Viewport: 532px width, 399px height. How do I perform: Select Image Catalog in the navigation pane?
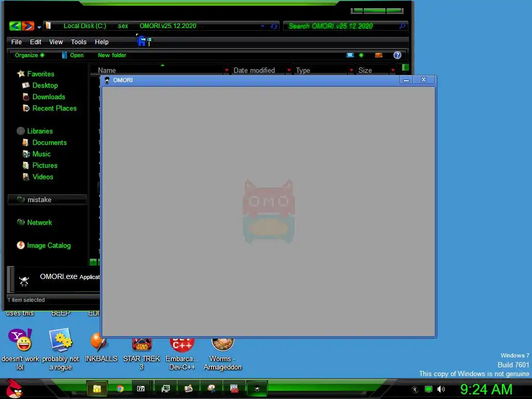coord(44,245)
